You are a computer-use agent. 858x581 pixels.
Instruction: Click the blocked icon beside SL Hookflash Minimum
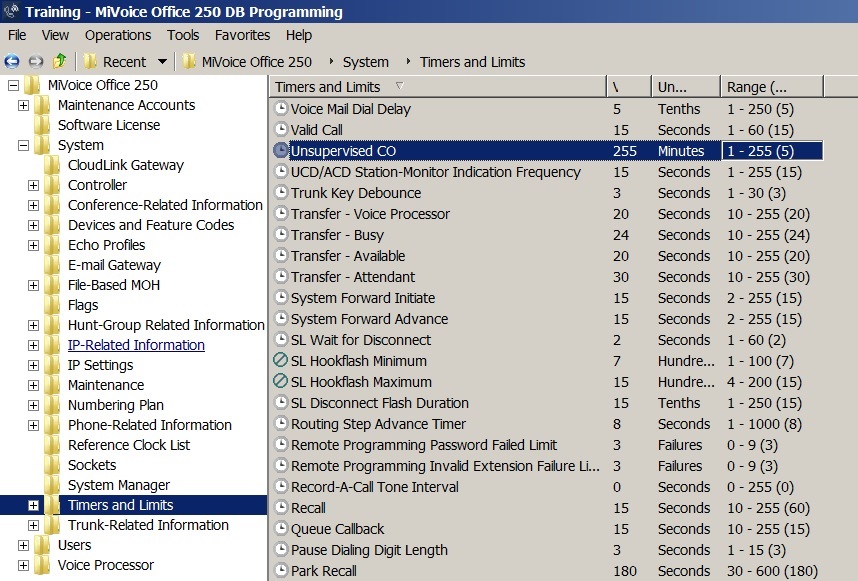281,361
